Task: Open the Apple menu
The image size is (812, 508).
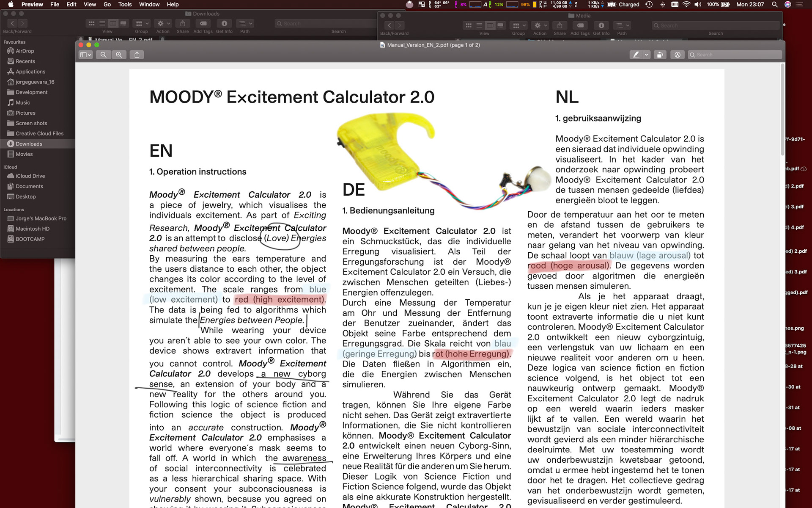Action: pyautogui.click(x=11, y=4)
